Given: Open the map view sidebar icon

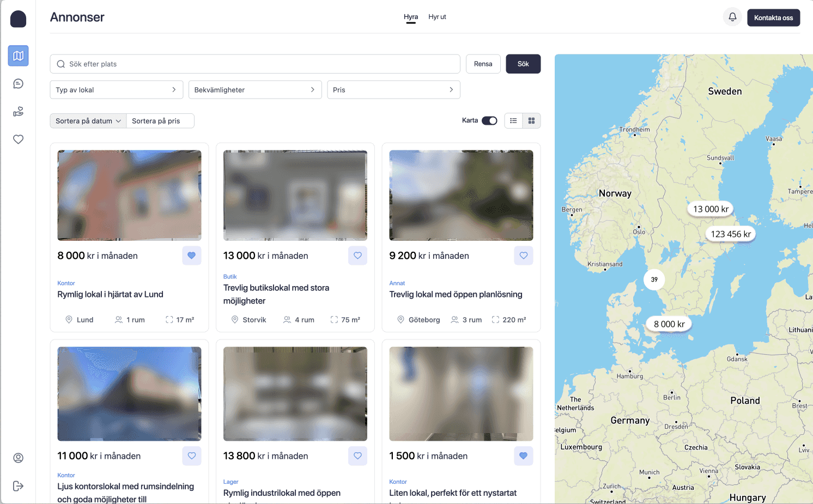Looking at the screenshot, I should pyautogui.click(x=18, y=56).
